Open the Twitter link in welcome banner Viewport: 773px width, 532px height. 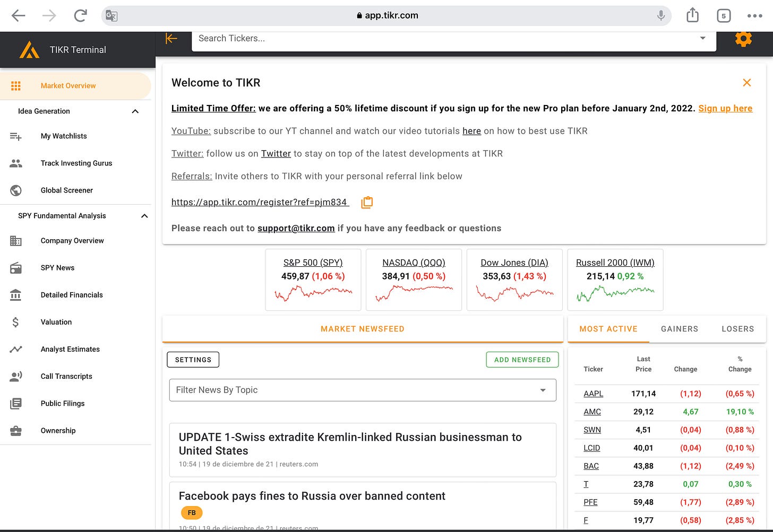[x=276, y=153]
